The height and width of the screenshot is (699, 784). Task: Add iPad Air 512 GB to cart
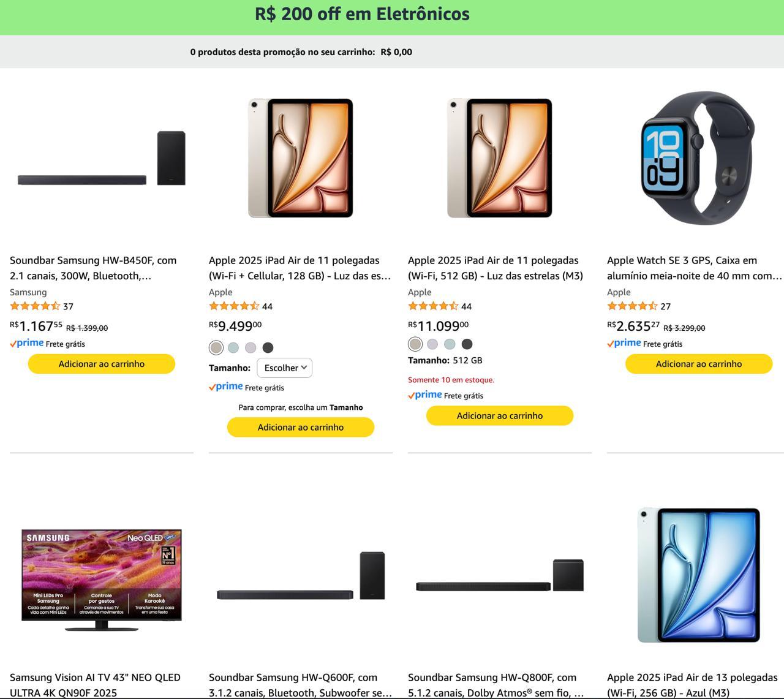tap(500, 415)
